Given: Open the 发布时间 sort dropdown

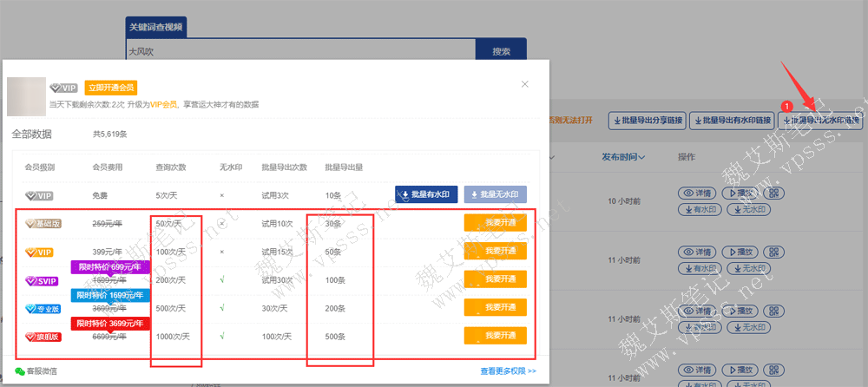Looking at the screenshot, I should tap(623, 157).
